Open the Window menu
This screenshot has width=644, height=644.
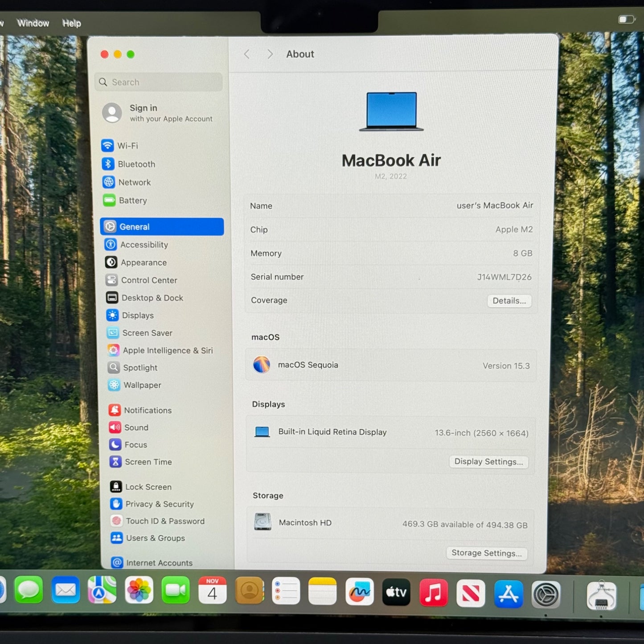click(x=33, y=23)
